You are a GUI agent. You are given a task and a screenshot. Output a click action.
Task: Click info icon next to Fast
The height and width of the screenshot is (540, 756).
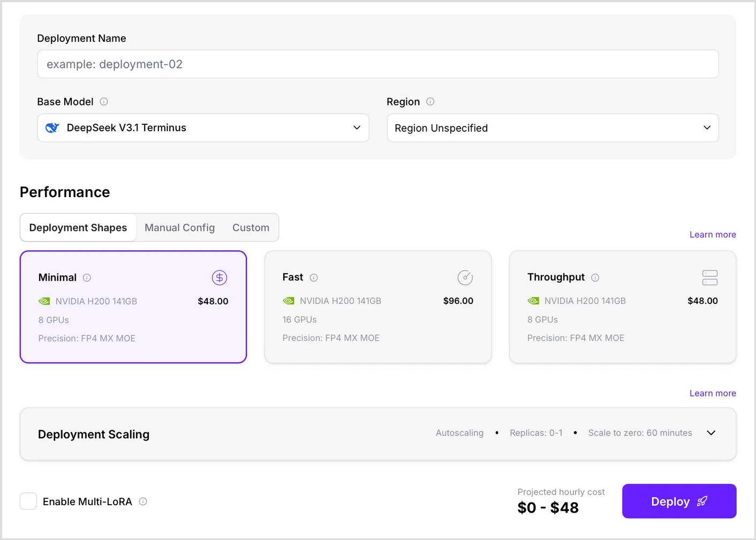click(314, 277)
